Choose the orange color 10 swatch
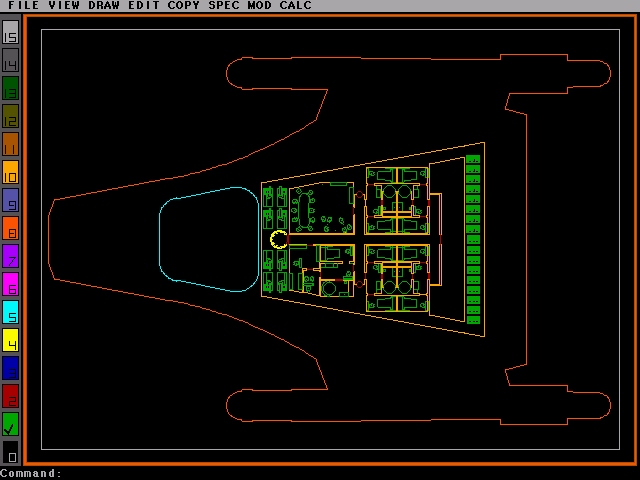The height and width of the screenshot is (480, 640). click(10, 172)
